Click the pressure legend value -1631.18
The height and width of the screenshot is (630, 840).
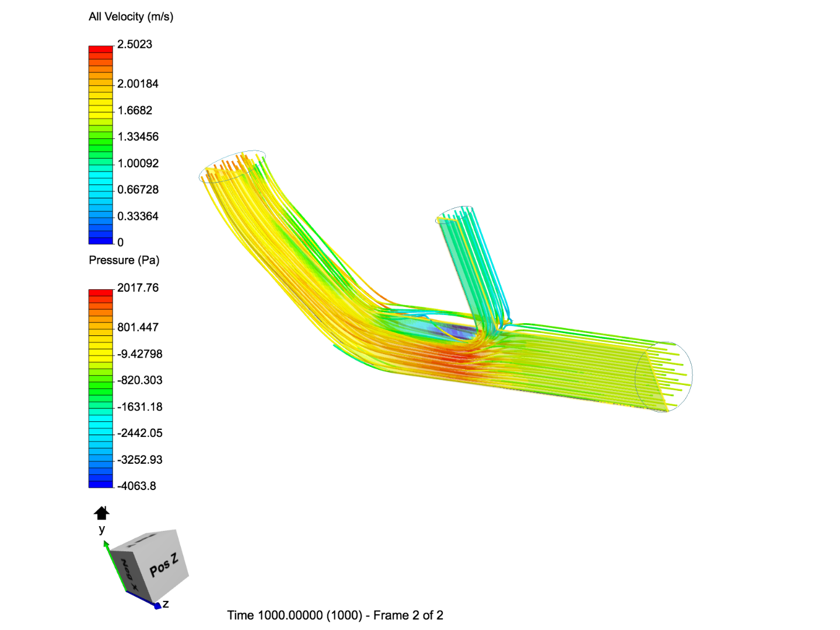tap(140, 407)
